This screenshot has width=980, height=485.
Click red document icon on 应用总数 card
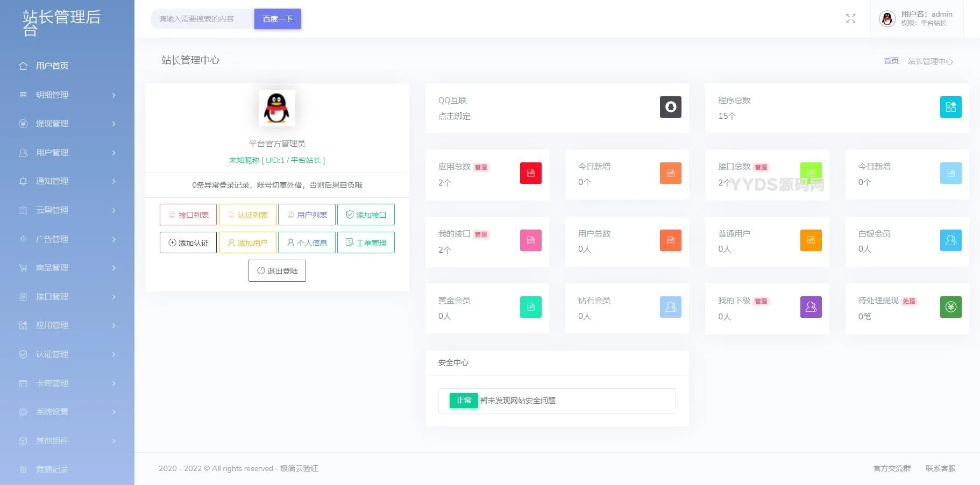click(x=530, y=173)
